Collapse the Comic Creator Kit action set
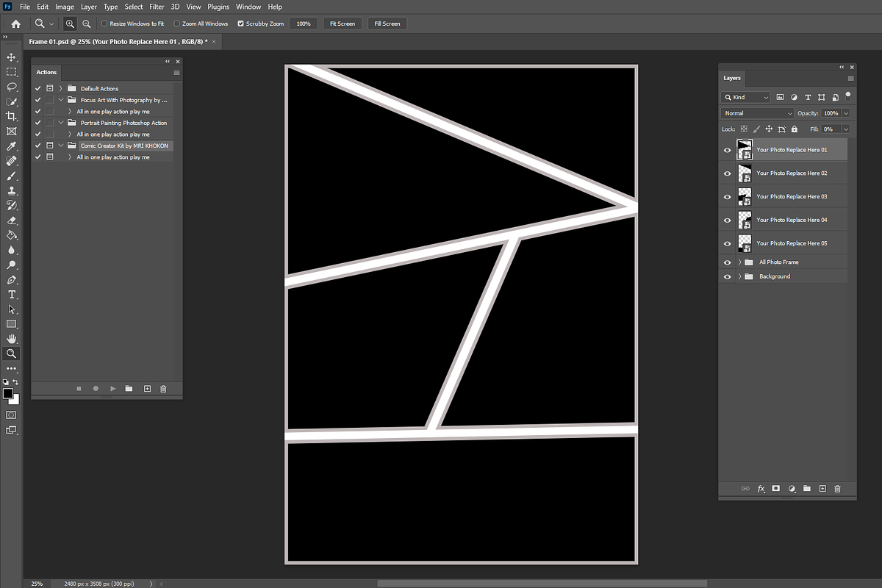The height and width of the screenshot is (588, 882). [x=61, y=146]
